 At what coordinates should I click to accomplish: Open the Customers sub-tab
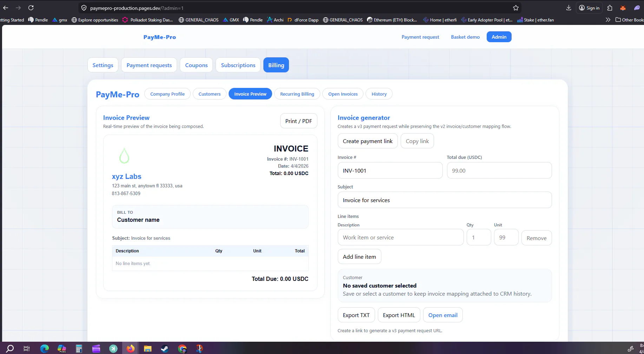click(210, 94)
